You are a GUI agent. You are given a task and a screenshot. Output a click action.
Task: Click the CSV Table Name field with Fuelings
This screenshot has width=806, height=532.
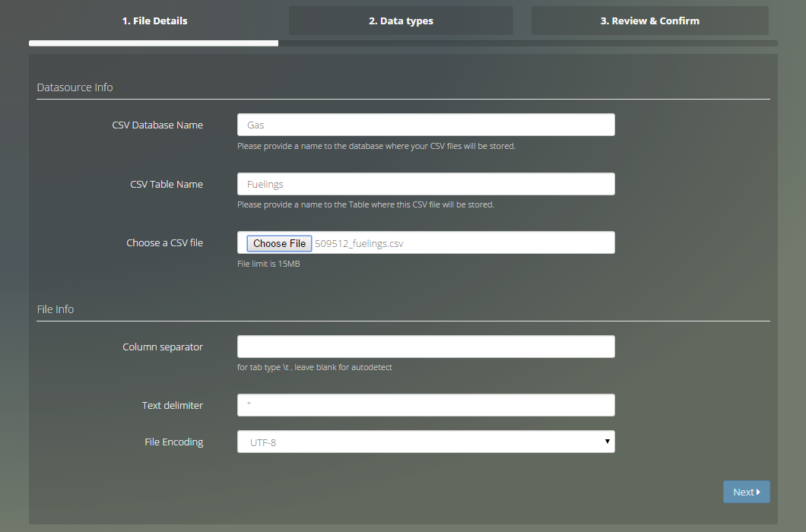tap(425, 184)
